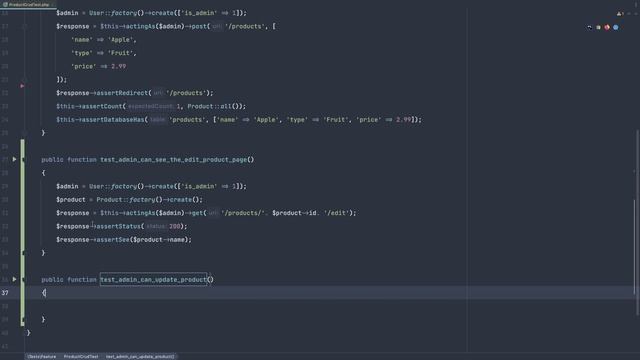640x360 pixels.
Task: Click test_admin_can_update_product function name
Action: click(x=153, y=280)
